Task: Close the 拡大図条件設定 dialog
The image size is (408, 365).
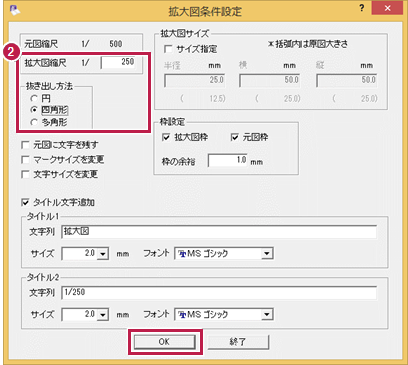Action: click(x=387, y=8)
